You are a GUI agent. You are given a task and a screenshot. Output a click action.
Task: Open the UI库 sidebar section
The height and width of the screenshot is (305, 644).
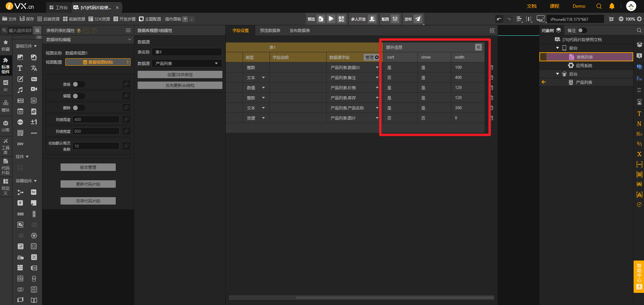pos(6,126)
